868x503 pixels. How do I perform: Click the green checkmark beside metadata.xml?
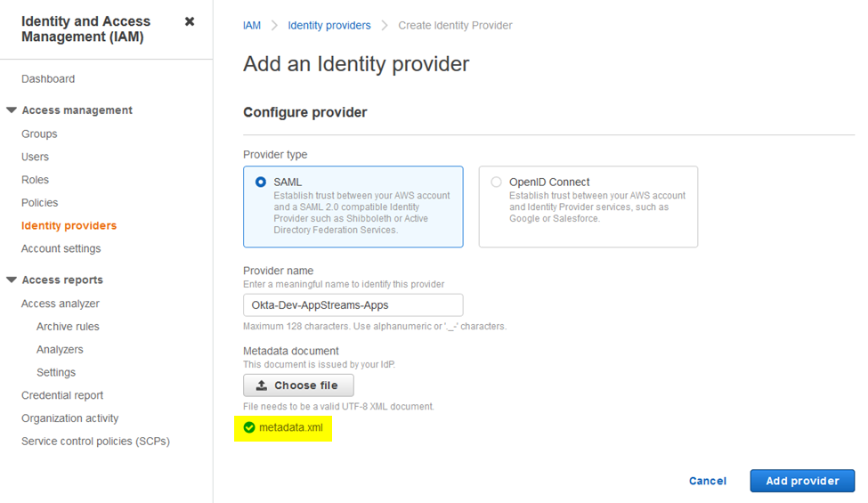(x=249, y=427)
